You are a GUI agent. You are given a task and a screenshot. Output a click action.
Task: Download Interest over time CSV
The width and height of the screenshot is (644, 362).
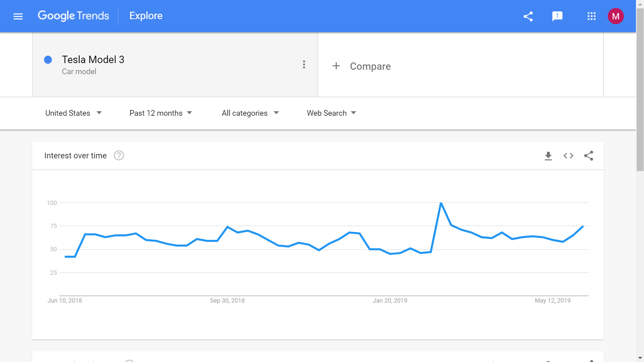(x=548, y=156)
